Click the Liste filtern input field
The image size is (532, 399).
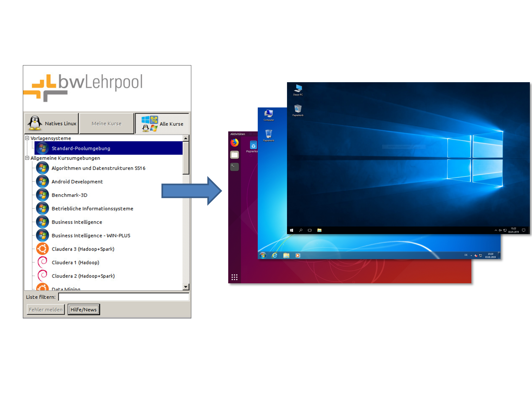coord(124,297)
